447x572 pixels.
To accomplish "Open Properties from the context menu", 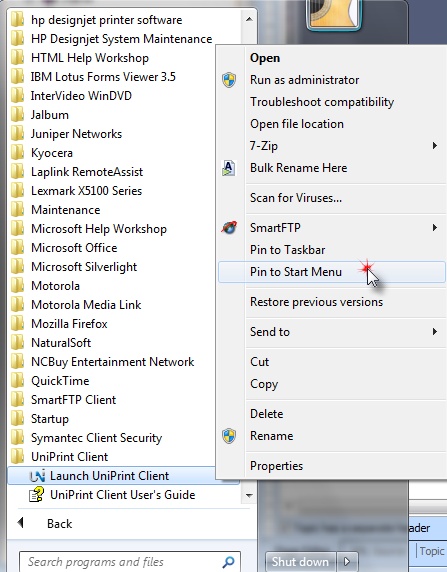I will (276, 466).
